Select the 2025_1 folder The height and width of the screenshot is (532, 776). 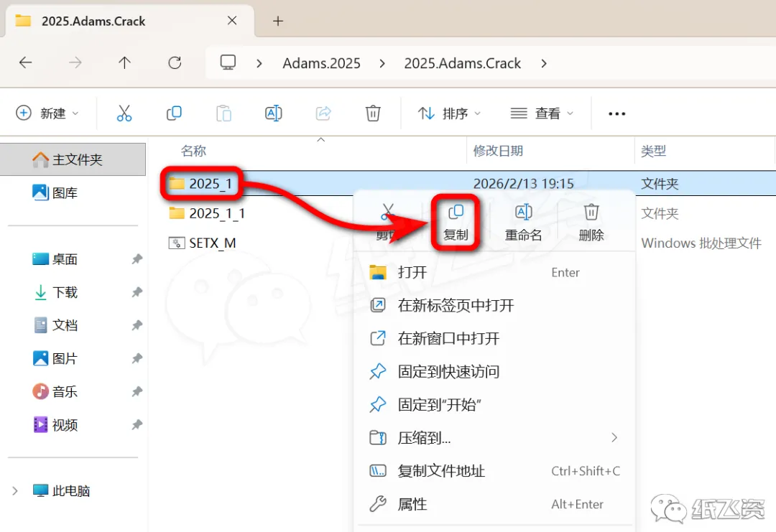(x=201, y=183)
